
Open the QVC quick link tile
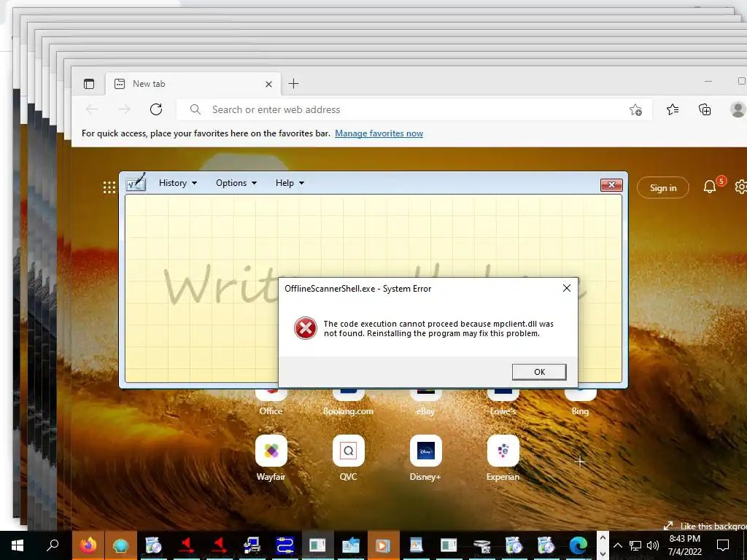pyautogui.click(x=348, y=451)
